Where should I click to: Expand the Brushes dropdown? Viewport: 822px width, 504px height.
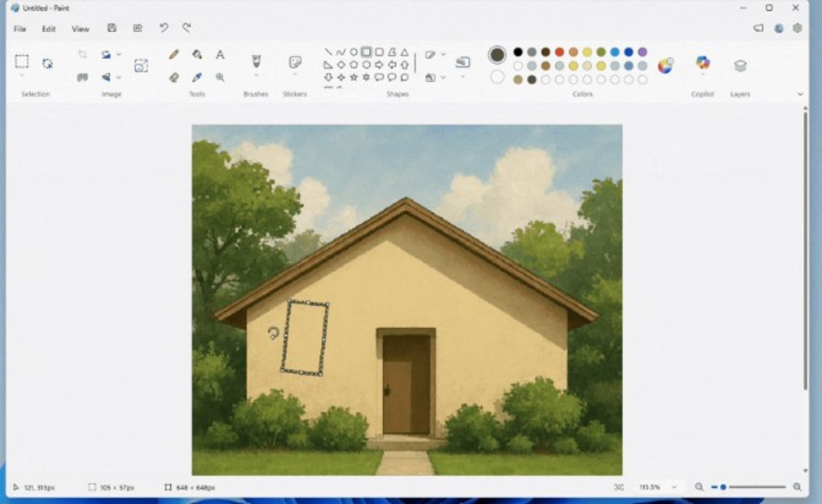pyautogui.click(x=256, y=75)
